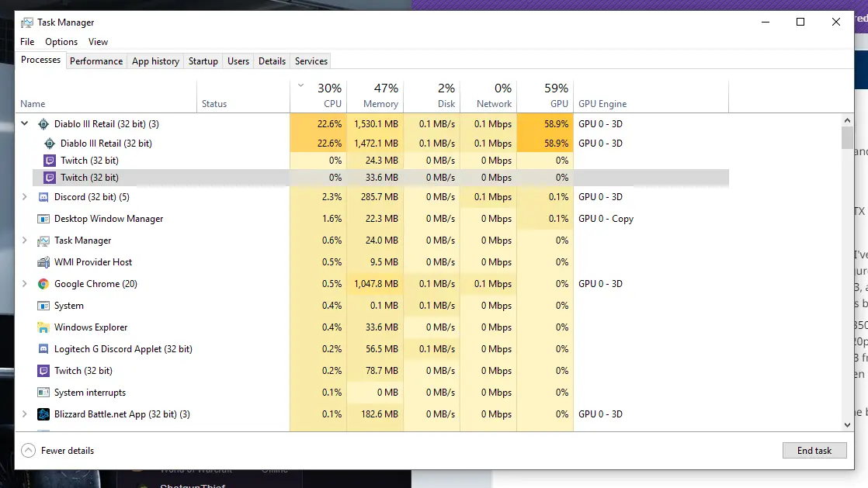Click the Blizzard Battle.net App icon
Image resolution: width=868 pixels, height=488 pixels.
43,414
